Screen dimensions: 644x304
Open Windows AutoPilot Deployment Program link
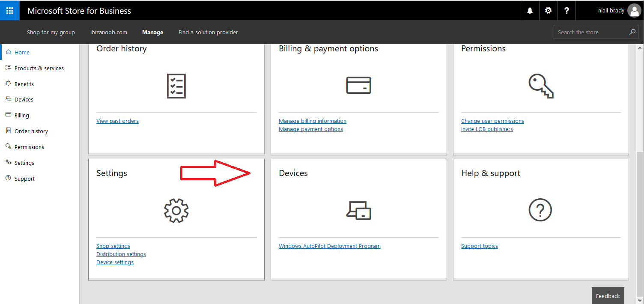coord(330,246)
